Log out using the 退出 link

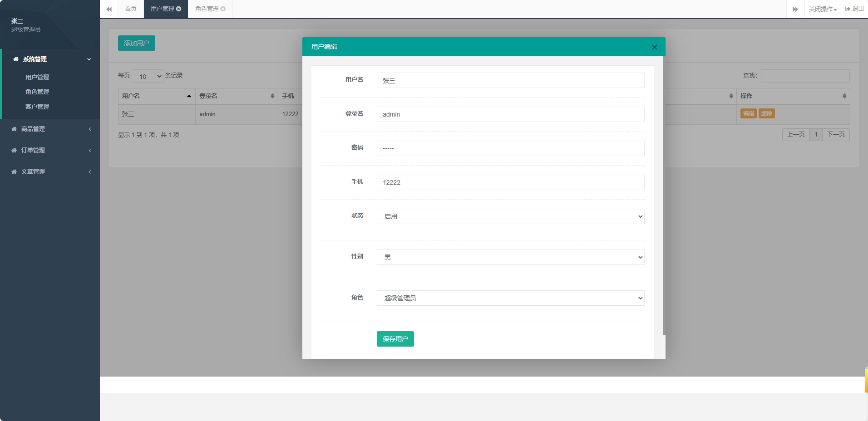click(x=854, y=9)
